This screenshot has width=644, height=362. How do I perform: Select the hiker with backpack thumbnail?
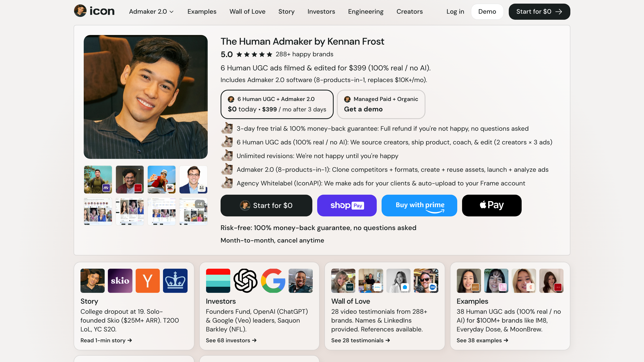(98, 179)
